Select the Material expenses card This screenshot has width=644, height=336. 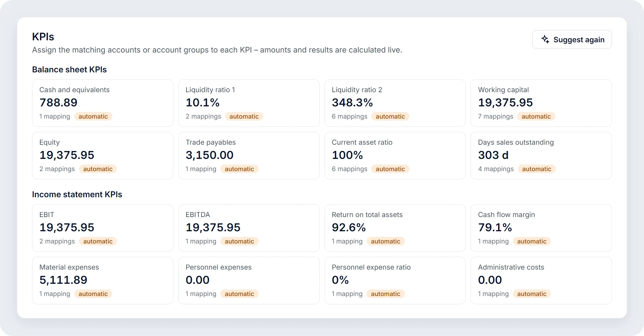tap(103, 280)
